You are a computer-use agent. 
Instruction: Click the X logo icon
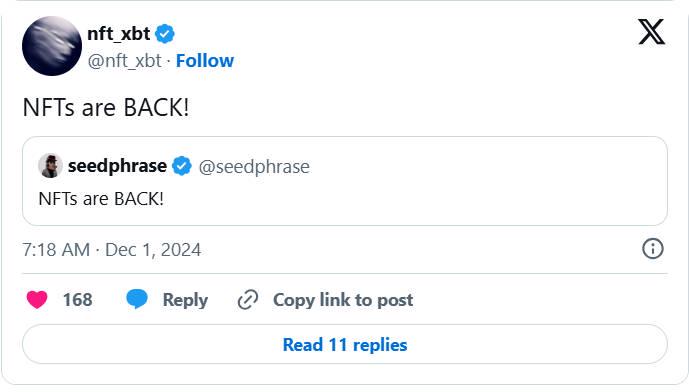point(652,32)
